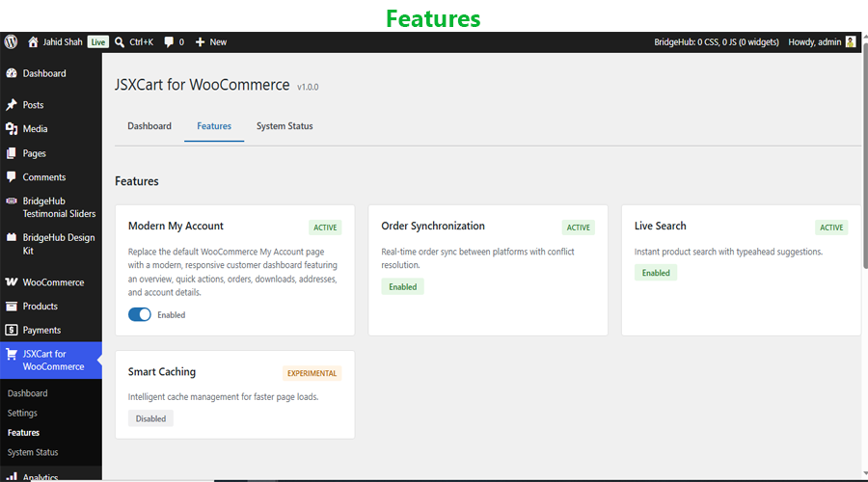The height and width of the screenshot is (482, 868).
Task: Click the BridgeHub CSS/JS widgets info
Action: (x=717, y=42)
